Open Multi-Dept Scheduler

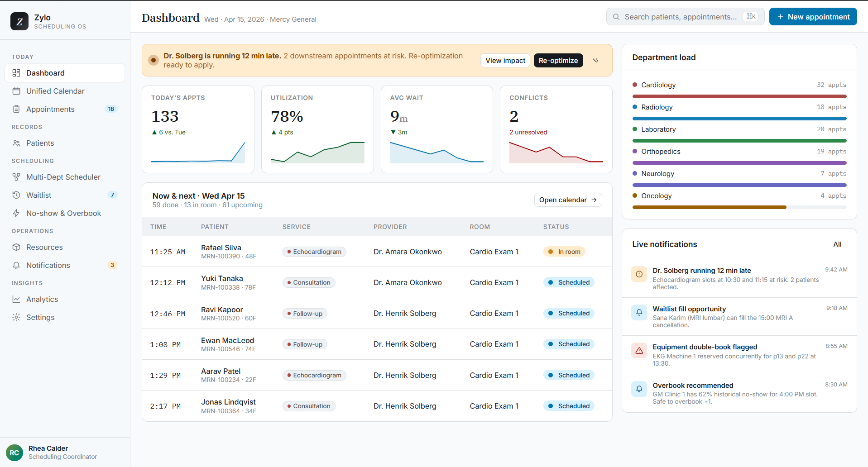(65, 177)
